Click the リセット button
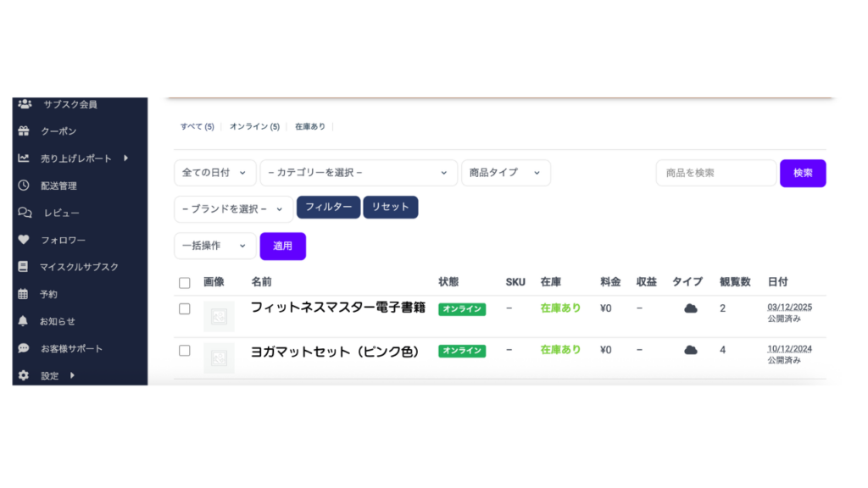The width and height of the screenshot is (868, 488). click(390, 207)
